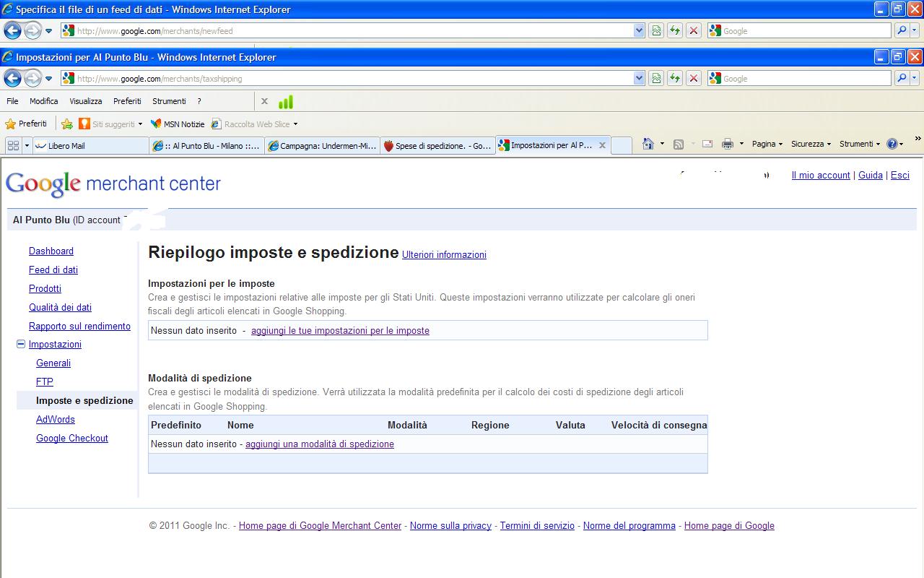Switch to the Libero Mail tab
Image resolution: width=924 pixels, height=578 pixels.
[91, 145]
